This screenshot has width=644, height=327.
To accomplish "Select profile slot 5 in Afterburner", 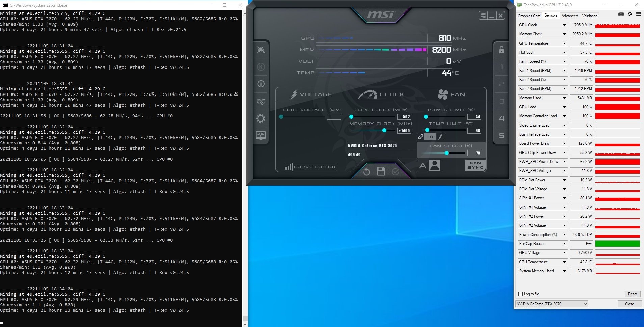I will click(502, 136).
